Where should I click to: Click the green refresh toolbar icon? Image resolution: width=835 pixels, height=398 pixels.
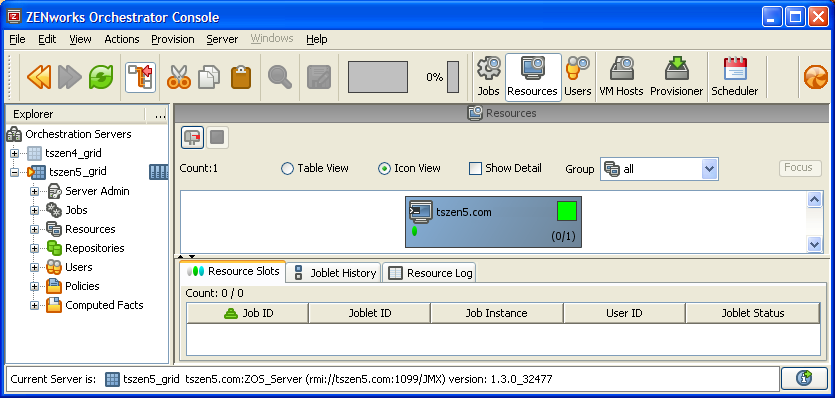tap(101, 77)
